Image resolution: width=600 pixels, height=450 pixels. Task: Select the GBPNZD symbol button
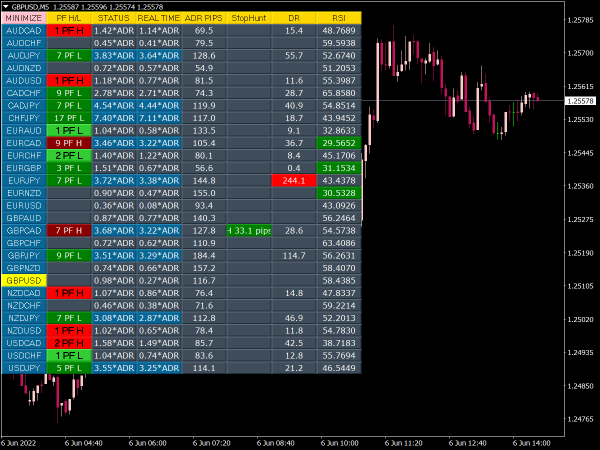pos(24,268)
